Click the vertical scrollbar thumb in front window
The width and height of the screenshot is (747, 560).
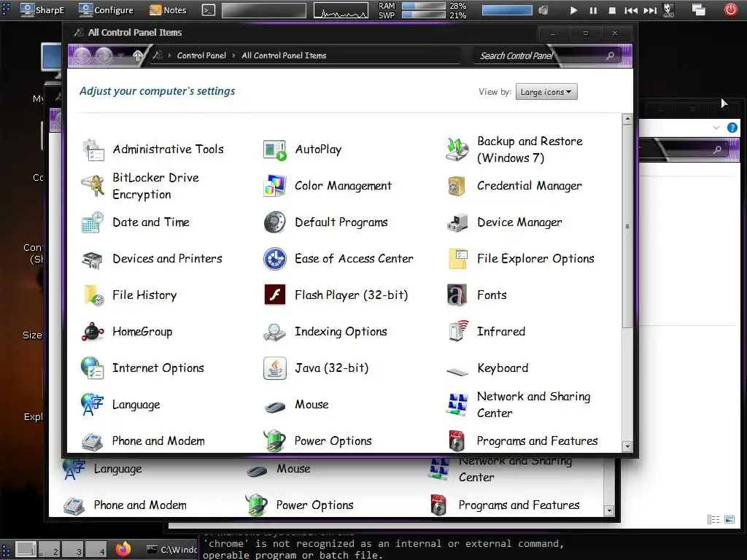click(627, 226)
